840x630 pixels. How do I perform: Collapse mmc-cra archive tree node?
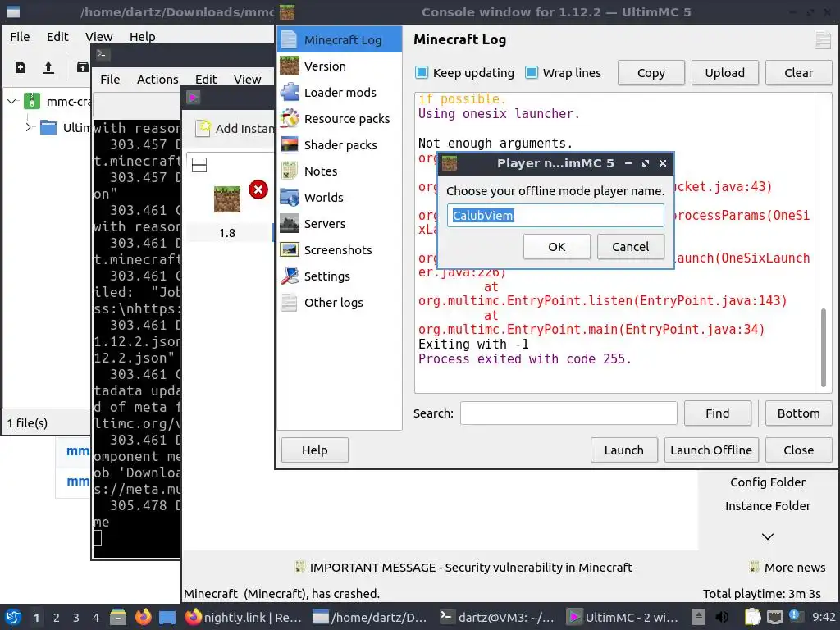click(12, 101)
